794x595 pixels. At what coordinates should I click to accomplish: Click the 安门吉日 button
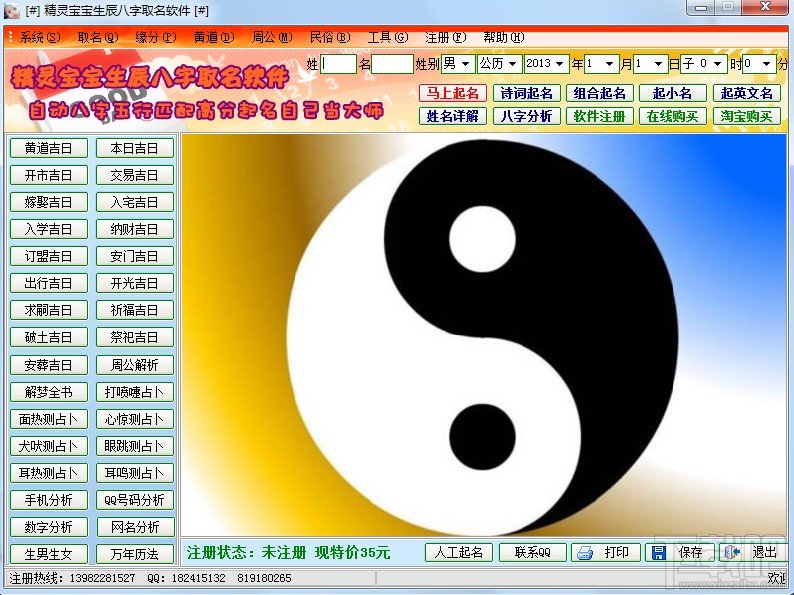(x=135, y=256)
